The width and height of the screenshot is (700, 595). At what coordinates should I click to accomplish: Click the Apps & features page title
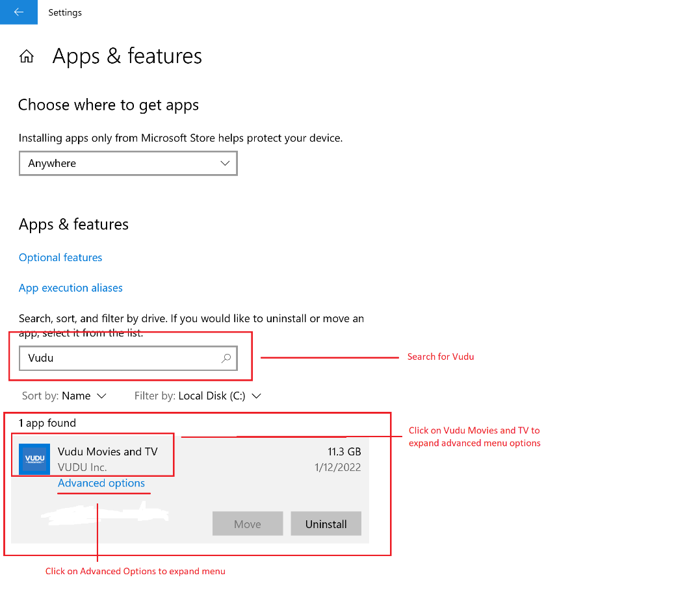[127, 57]
